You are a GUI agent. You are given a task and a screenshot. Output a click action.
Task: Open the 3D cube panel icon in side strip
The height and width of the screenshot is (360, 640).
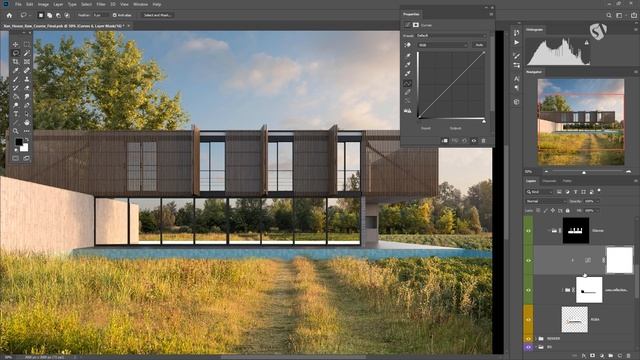pyautogui.click(x=516, y=102)
